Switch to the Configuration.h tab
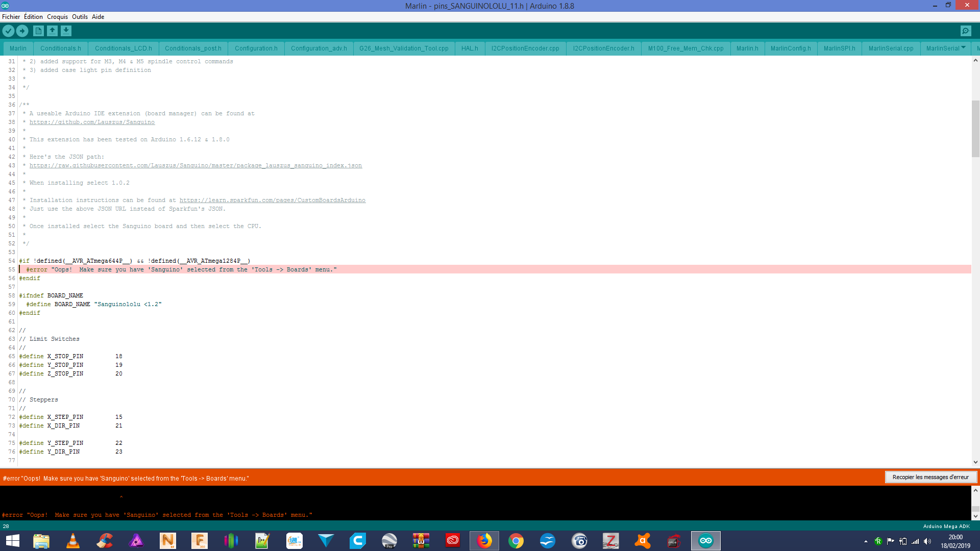 tap(256, 48)
